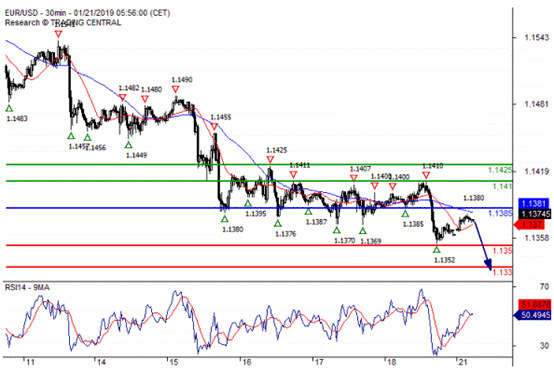The image size is (554, 373).
Task: Click the green triangle marker at 1.1370
Action: pyautogui.click(x=337, y=230)
